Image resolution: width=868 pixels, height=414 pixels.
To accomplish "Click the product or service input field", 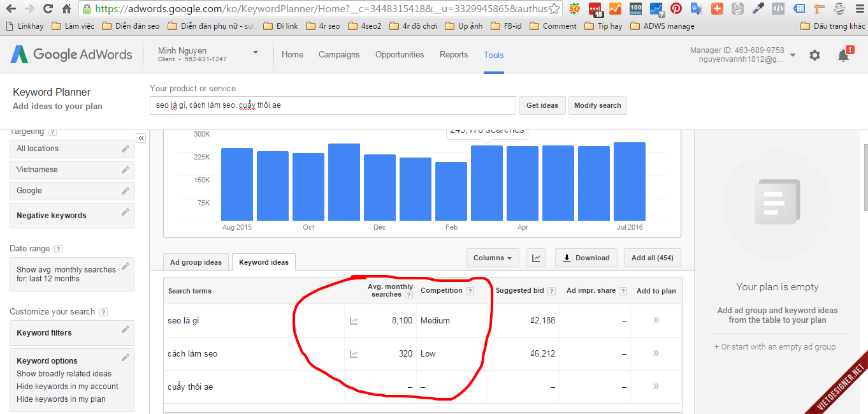I will [333, 105].
